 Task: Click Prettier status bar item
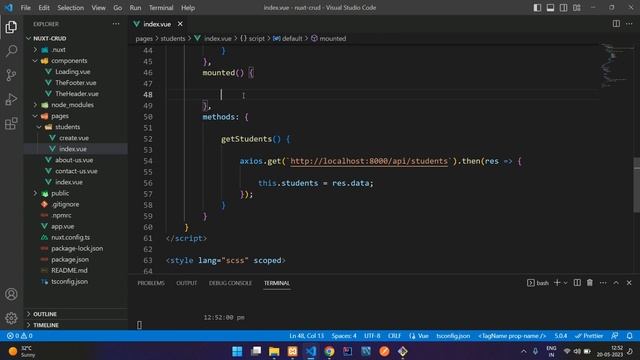tap(589, 336)
